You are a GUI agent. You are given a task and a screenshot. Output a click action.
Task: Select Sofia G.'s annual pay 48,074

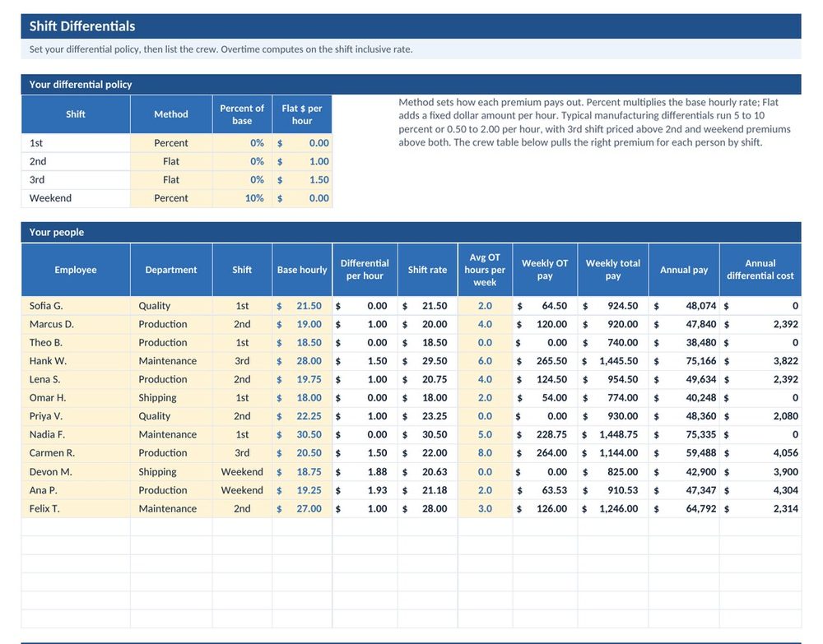[684, 306]
